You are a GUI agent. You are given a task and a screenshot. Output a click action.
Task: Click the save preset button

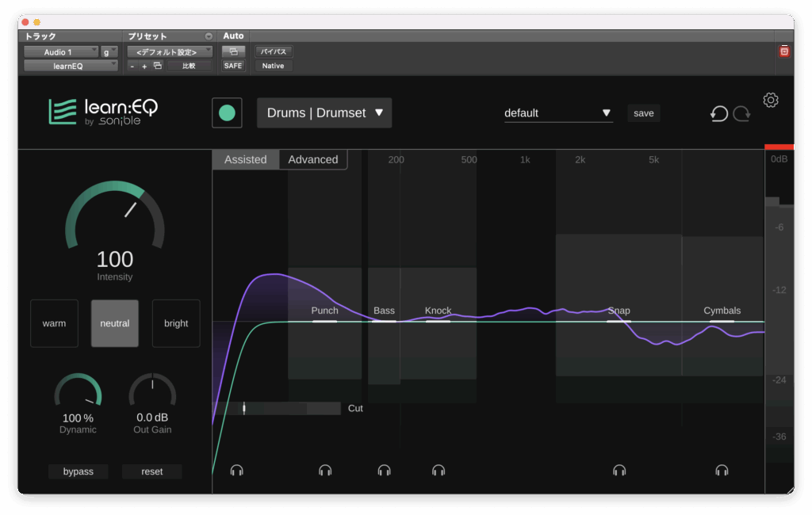pyautogui.click(x=644, y=113)
